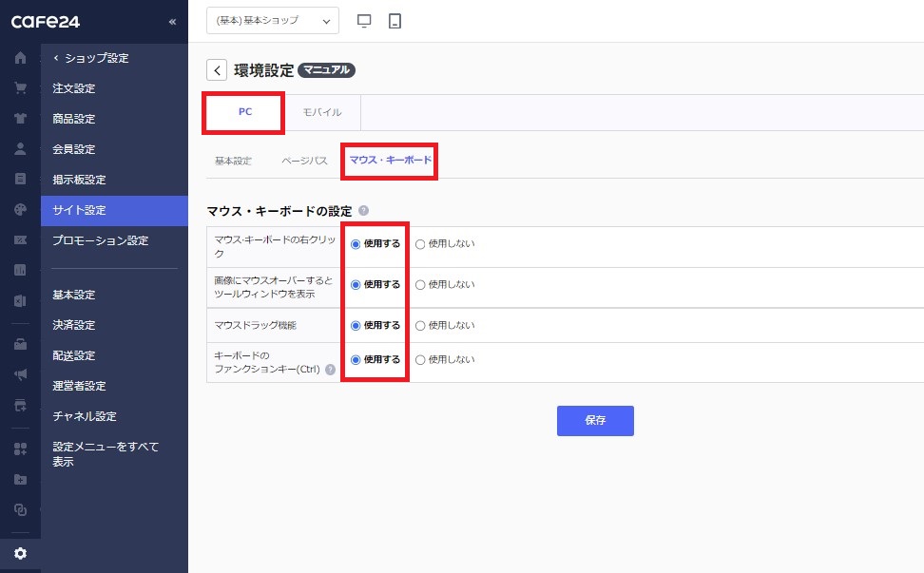This screenshot has height=573, width=924.
Task: Open the マウス・キーボード sub-tab
Action: click(x=390, y=160)
